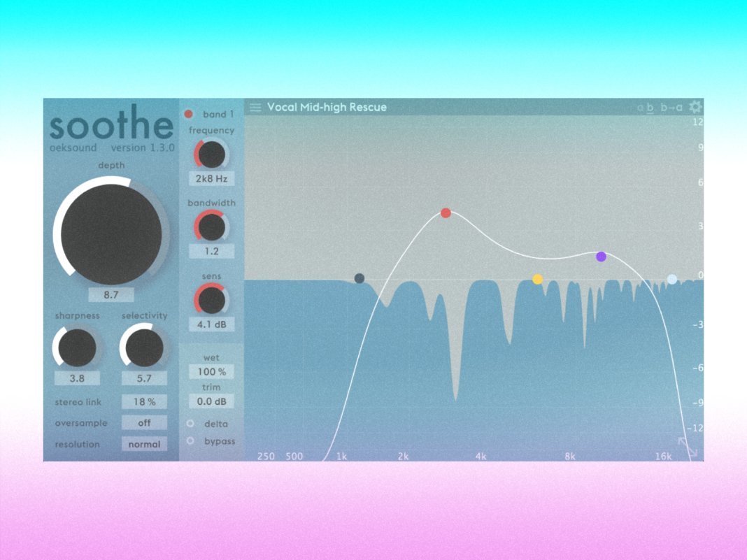Toggle the bypass switch

coord(190,441)
